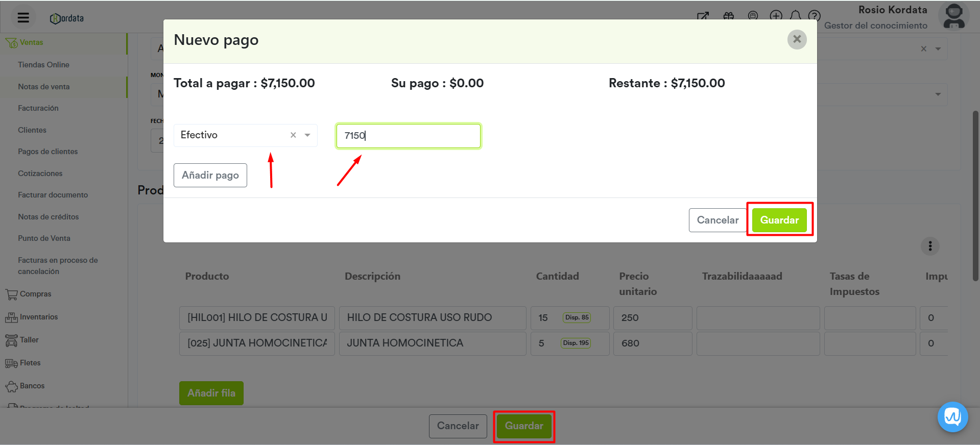
Task: Select Pagos de clientes menu item
Action: click(48, 152)
